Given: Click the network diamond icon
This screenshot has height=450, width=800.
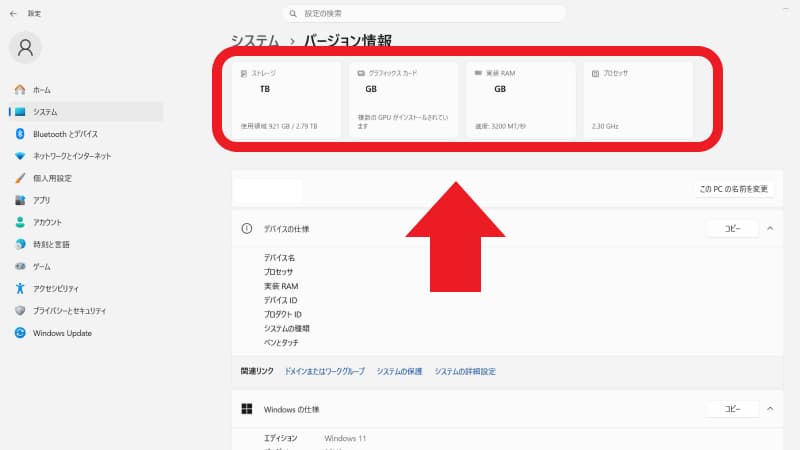Looking at the screenshot, I should tap(20, 156).
